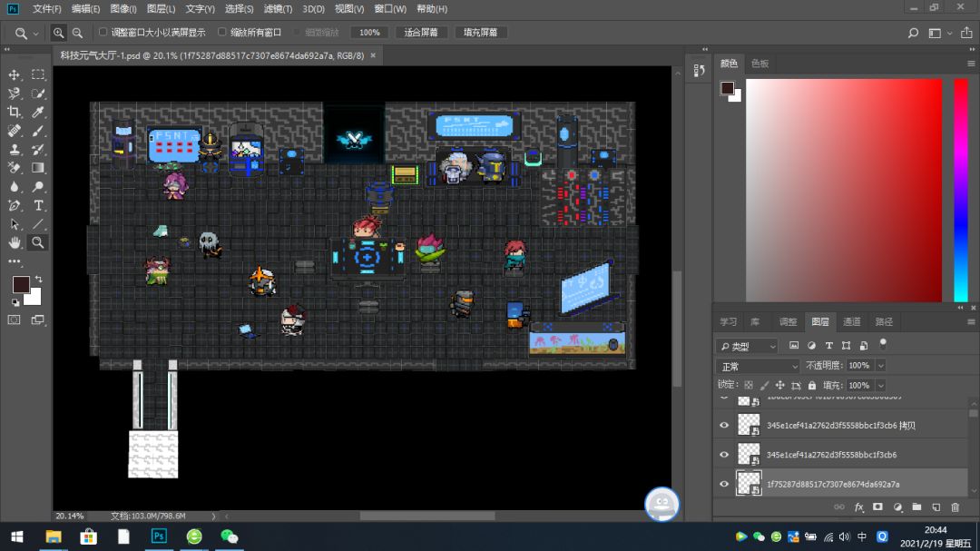Screen dimensions: 980x551
Task: Choose Zoom In mode in options bar
Action: coord(58,33)
